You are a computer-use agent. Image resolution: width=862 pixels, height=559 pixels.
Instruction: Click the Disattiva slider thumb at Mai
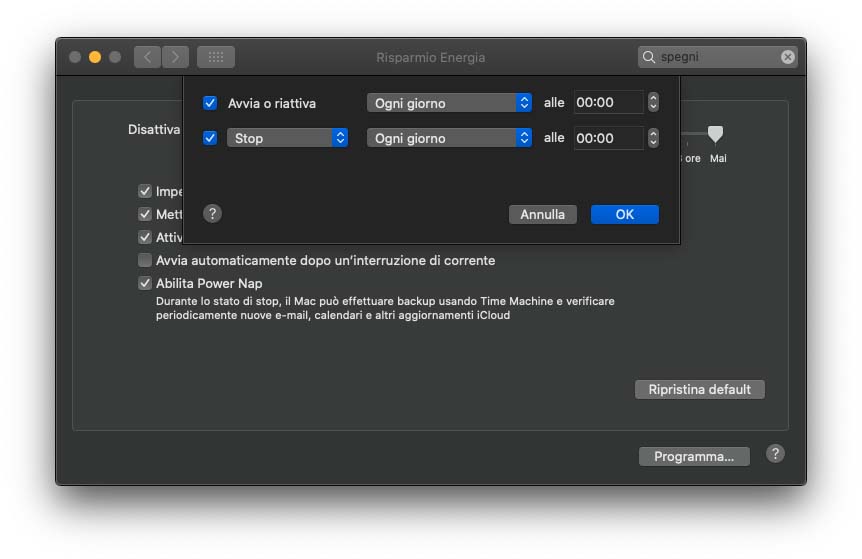tap(715, 134)
